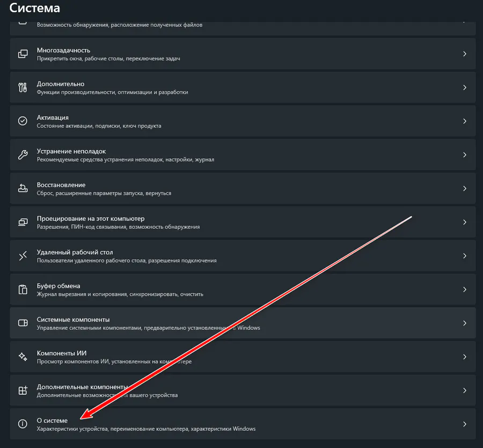Click the Компоненты ИИ sparkle icon
Screen dimensions: 483x448
(23, 357)
